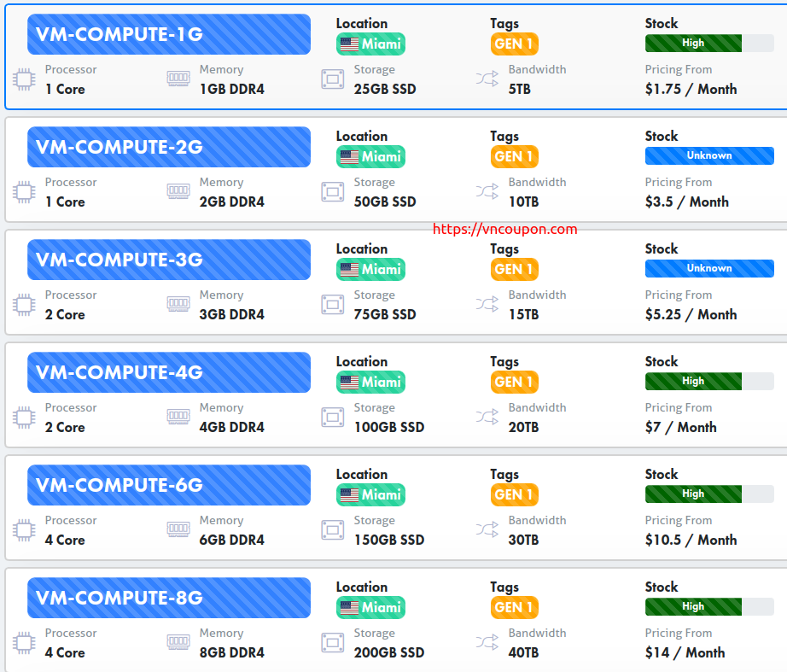Click the Miami location badge on VM-COMPUTE-2G
Viewport: 787px width, 672px height.
(x=370, y=157)
